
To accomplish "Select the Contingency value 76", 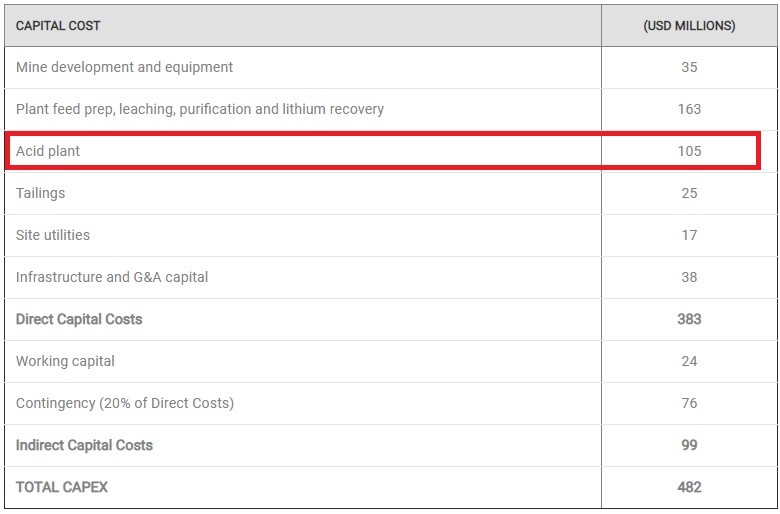I will pyautogui.click(x=689, y=403).
